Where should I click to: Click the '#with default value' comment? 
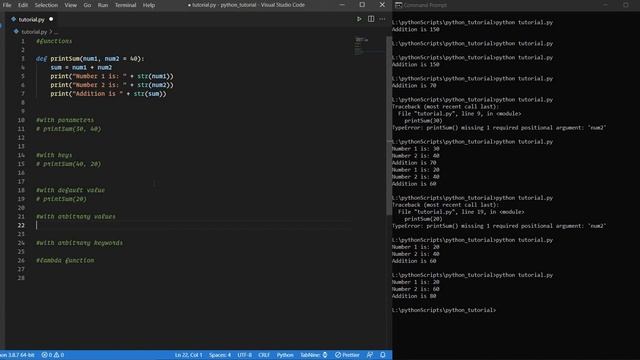pyautogui.click(x=70, y=190)
